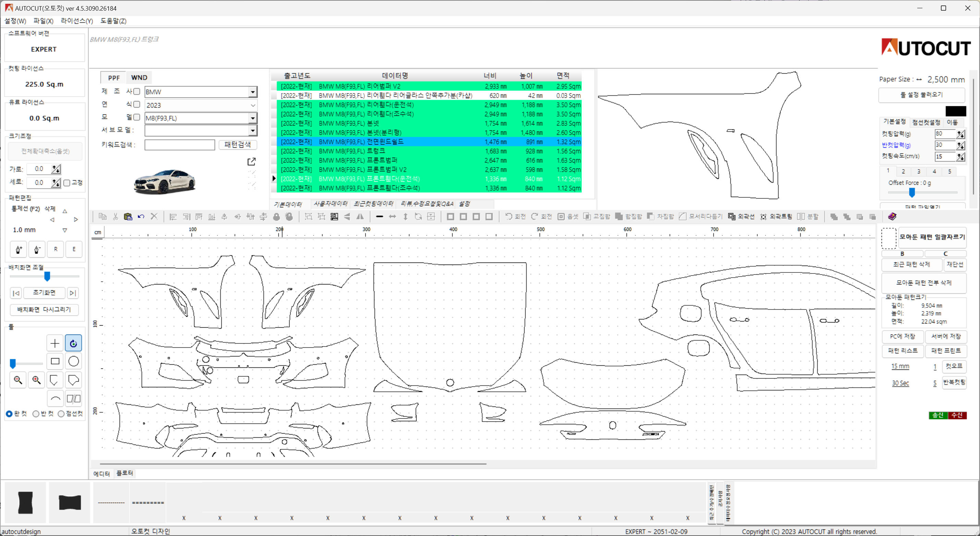Go to last layout with ▷| button

coord(73,293)
